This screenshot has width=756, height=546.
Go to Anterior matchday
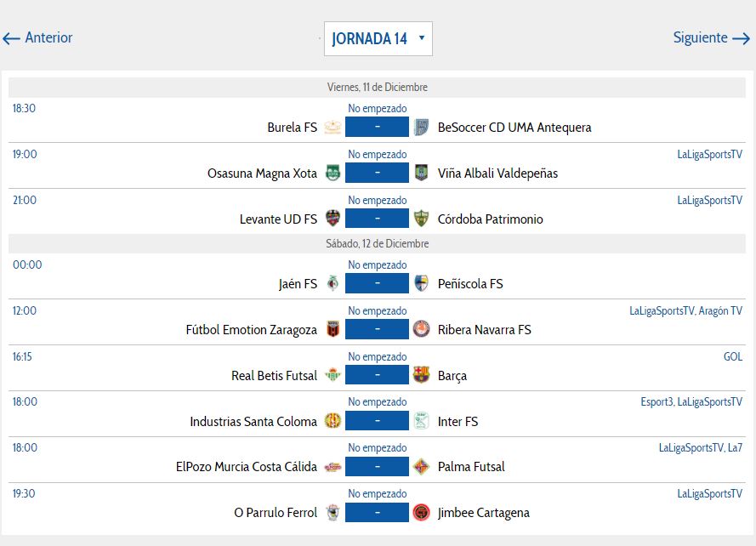pos(38,38)
